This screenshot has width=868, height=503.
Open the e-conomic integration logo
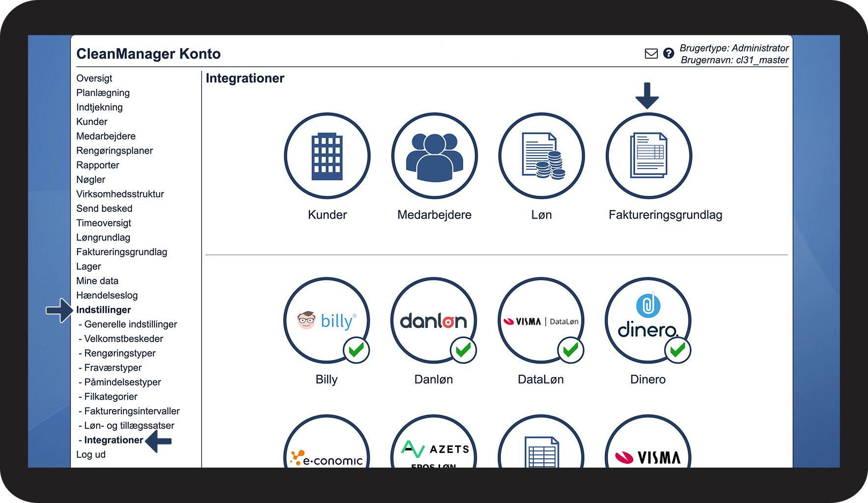(x=327, y=442)
